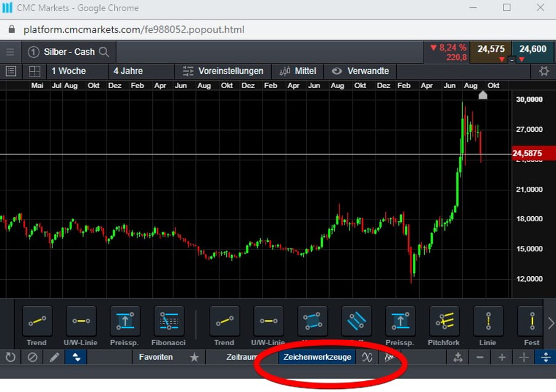Select the Fibonacci drawing tool
556x392 pixels.
click(x=169, y=322)
